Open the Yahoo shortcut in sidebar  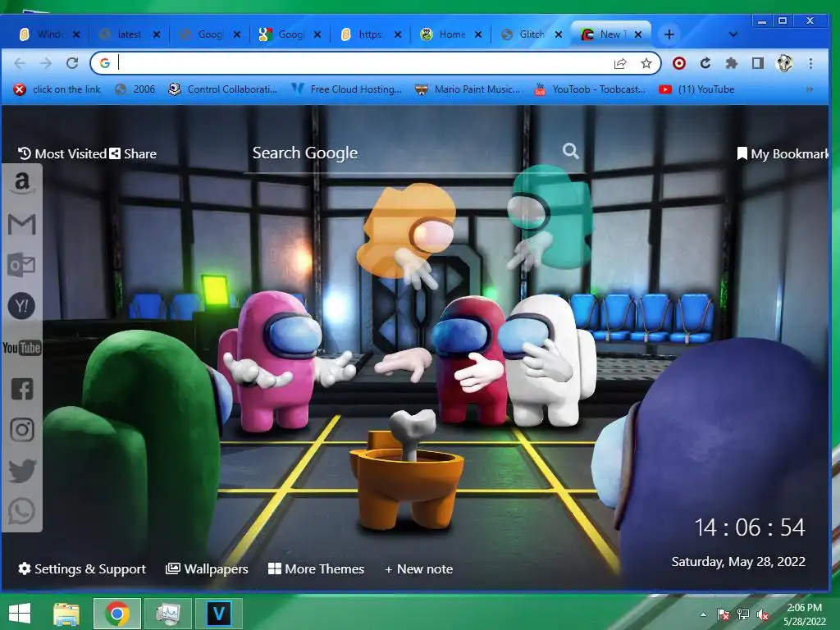pos(22,306)
